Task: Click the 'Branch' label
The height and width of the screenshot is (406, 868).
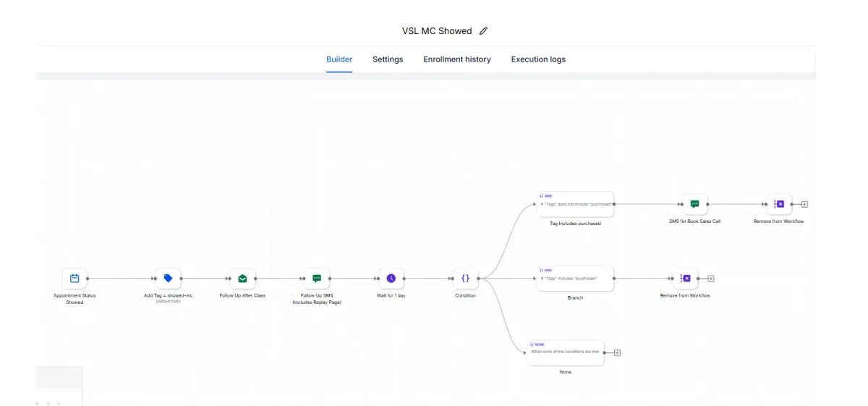Action: click(575, 297)
